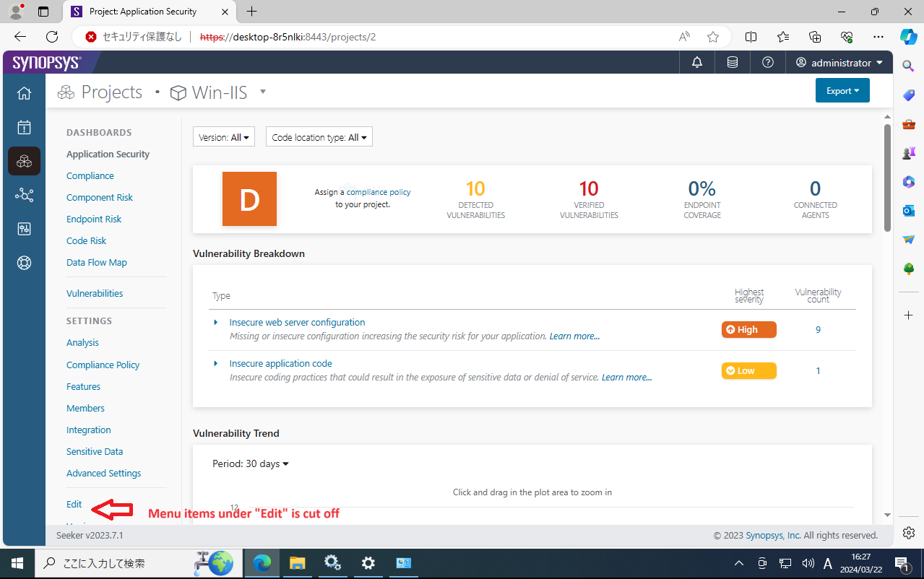Expand the Insecure application code row
The width and height of the screenshot is (924, 579).
[215, 363]
